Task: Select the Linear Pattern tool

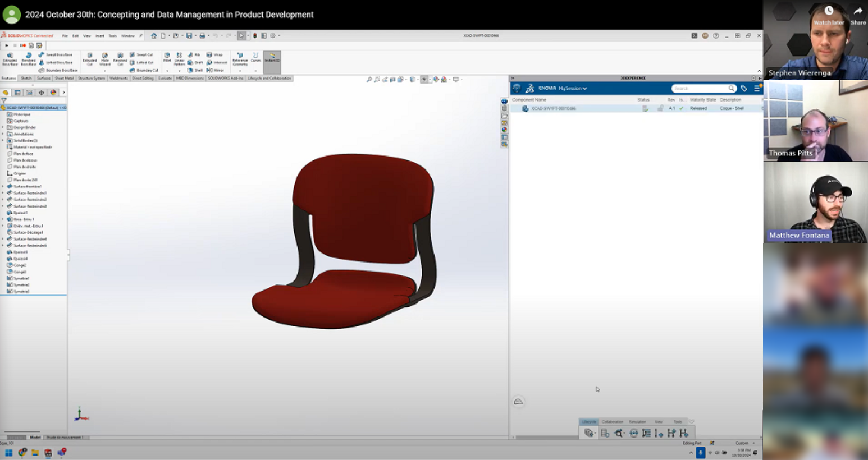Action: [x=179, y=59]
